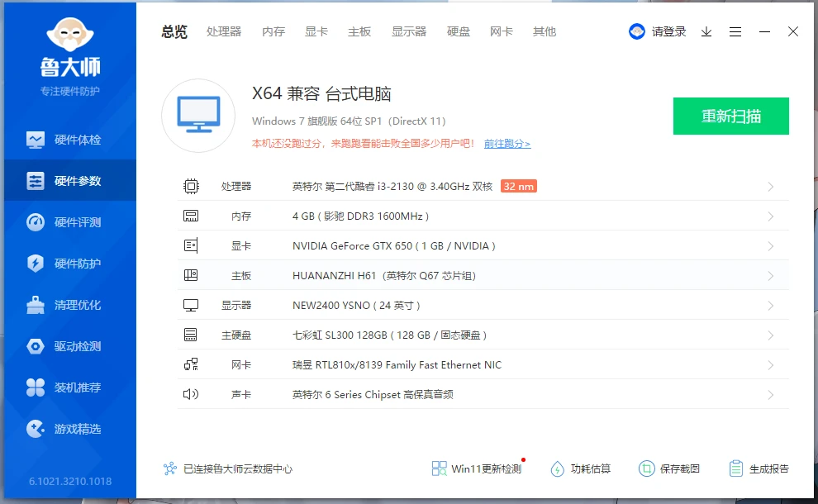Click the X64 兼容 台式电脑 title
The image size is (818, 504).
tap(321, 94)
